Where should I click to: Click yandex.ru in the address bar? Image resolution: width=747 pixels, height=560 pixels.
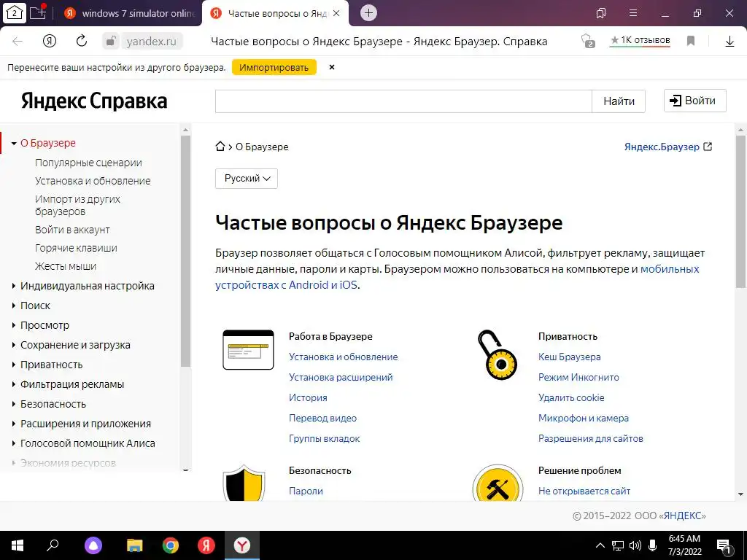(152, 42)
